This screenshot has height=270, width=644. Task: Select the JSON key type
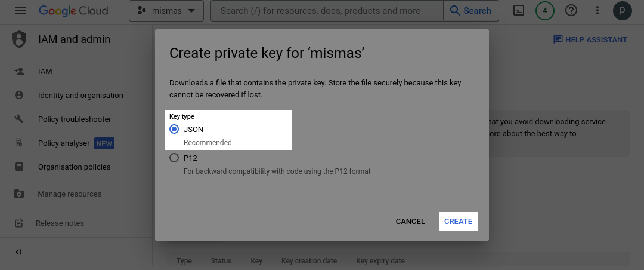(174, 129)
